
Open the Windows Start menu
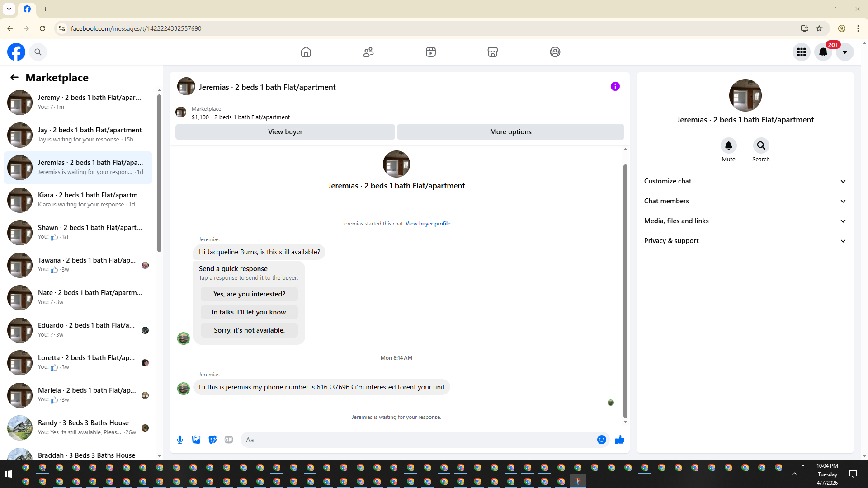(8, 474)
